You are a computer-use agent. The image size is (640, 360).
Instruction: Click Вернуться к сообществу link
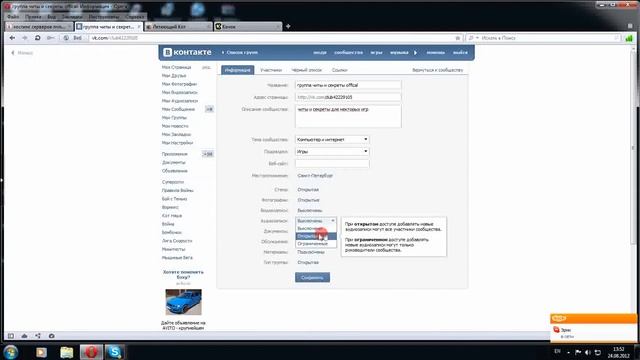pyautogui.click(x=438, y=70)
